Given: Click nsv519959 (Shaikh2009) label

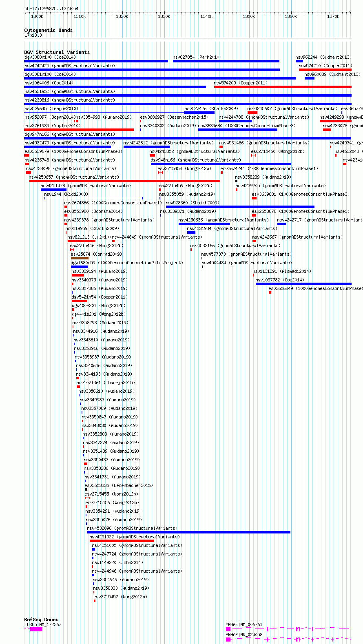Looking at the screenshot, I should pyautogui.click(x=92, y=228).
